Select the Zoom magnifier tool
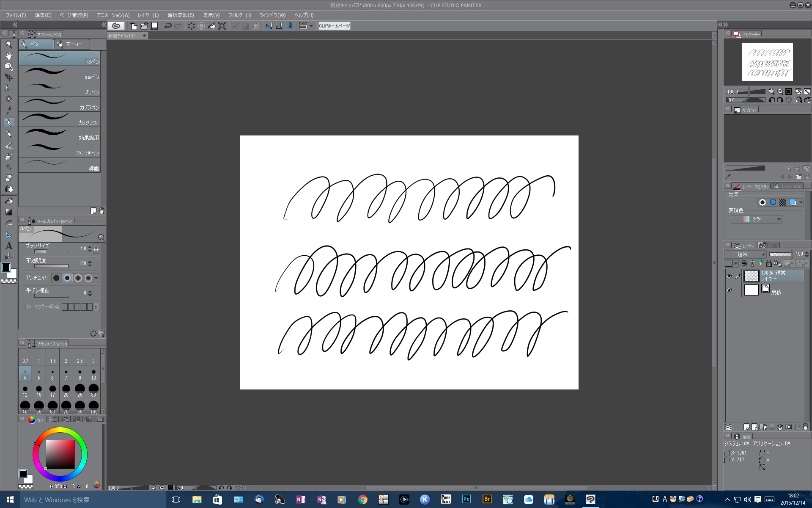This screenshot has width=812, height=508. pyautogui.click(x=8, y=44)
